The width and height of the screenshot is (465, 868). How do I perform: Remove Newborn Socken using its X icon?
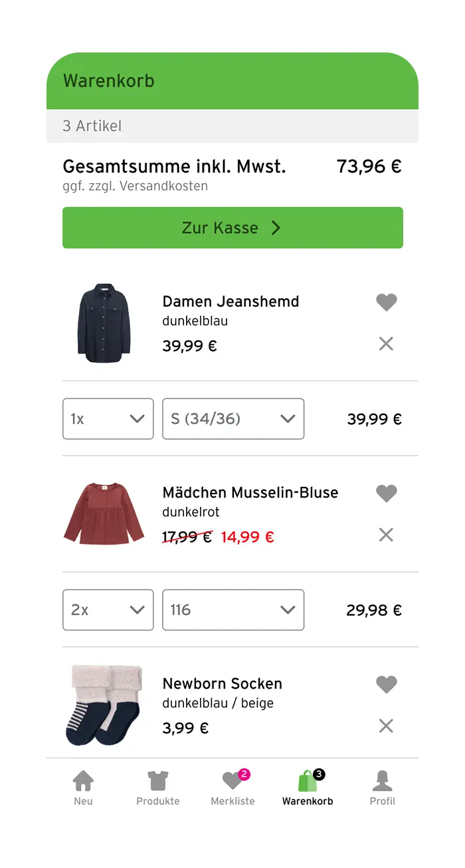click(386, 726)
